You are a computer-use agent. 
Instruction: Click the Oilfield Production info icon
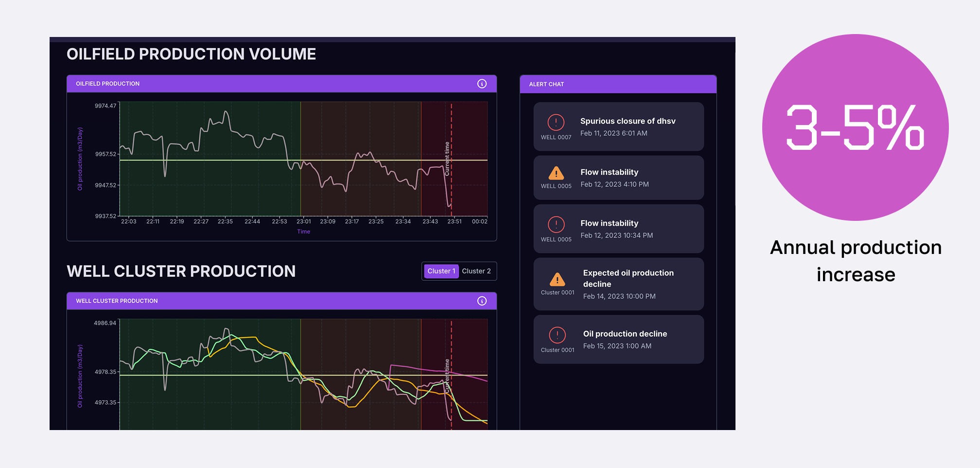482,84
